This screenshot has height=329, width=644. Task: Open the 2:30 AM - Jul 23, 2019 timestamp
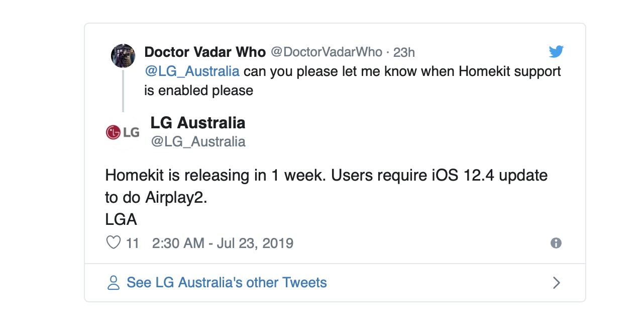point(223,243)
